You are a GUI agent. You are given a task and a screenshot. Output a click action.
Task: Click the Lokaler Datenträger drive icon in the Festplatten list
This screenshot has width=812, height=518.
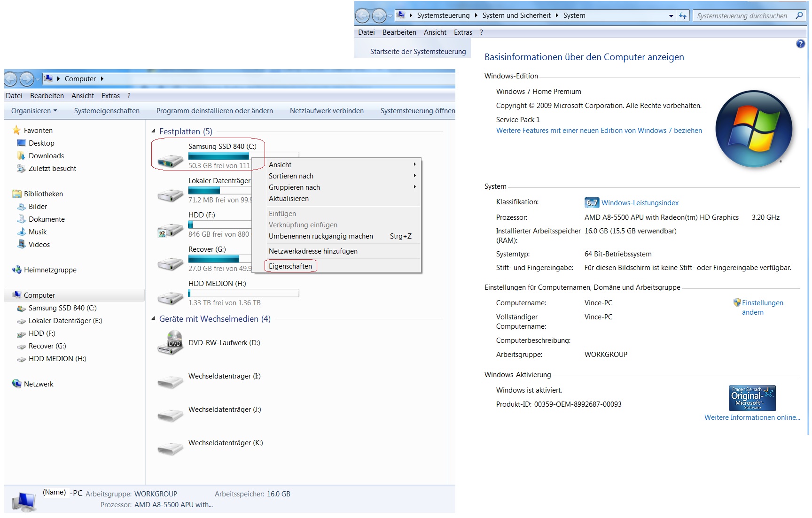(x=170, y=195)
